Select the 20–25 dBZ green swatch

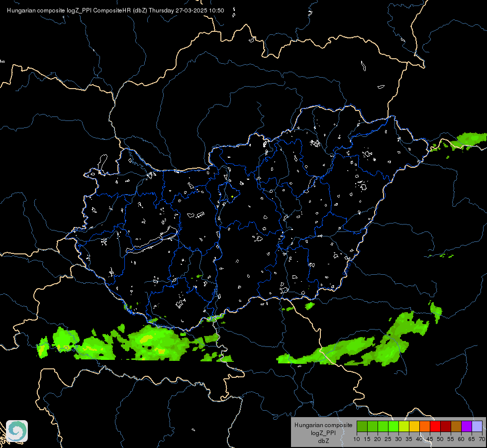click(x=383, y=426)
